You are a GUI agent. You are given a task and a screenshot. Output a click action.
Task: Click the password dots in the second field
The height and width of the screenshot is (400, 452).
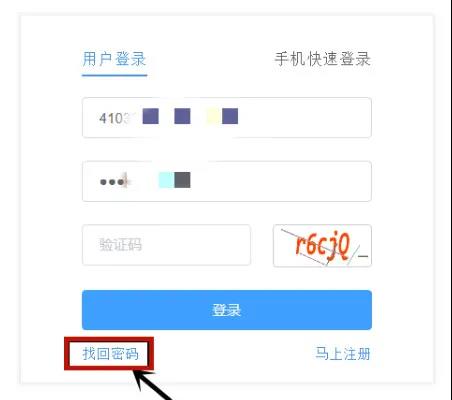[114, 182]
